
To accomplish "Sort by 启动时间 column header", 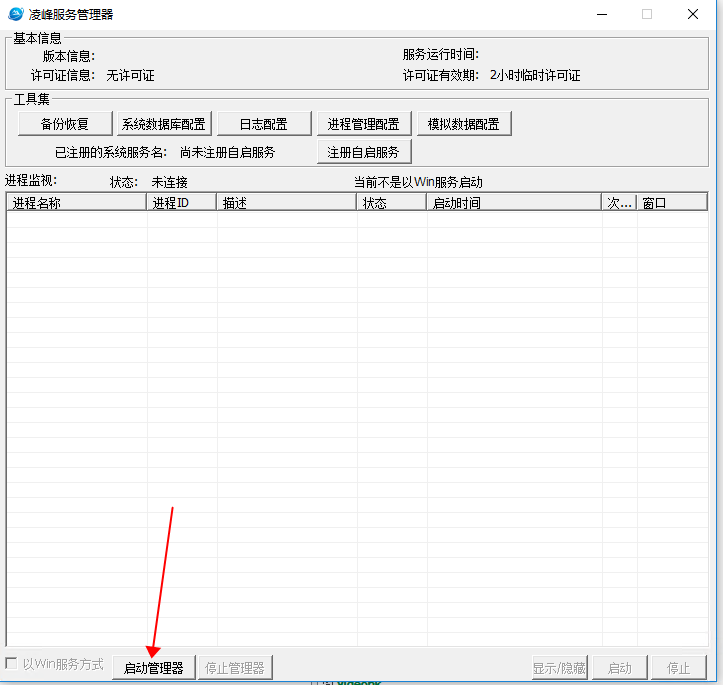I will pyautogui.click(x=514, y=202).
